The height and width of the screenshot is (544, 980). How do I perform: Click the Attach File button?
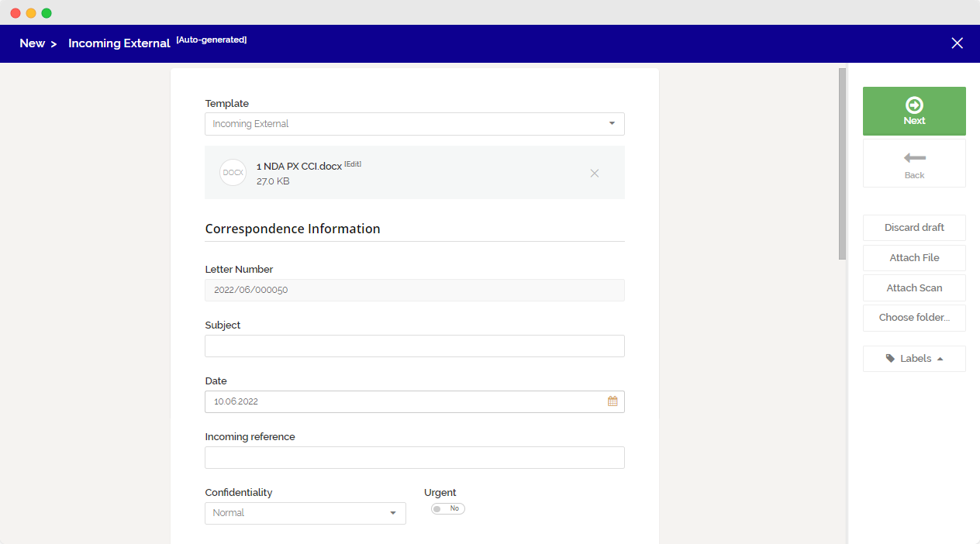tap(914, 258)
